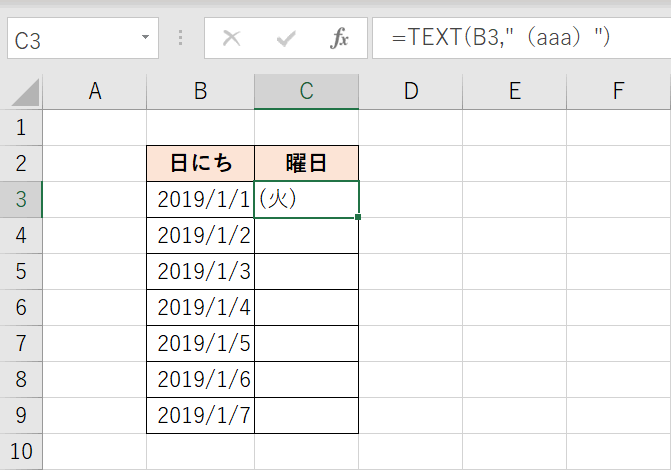The image size is (671, 470).
Task: Select the 日にち header cell
Action: (x=200, y=164)
